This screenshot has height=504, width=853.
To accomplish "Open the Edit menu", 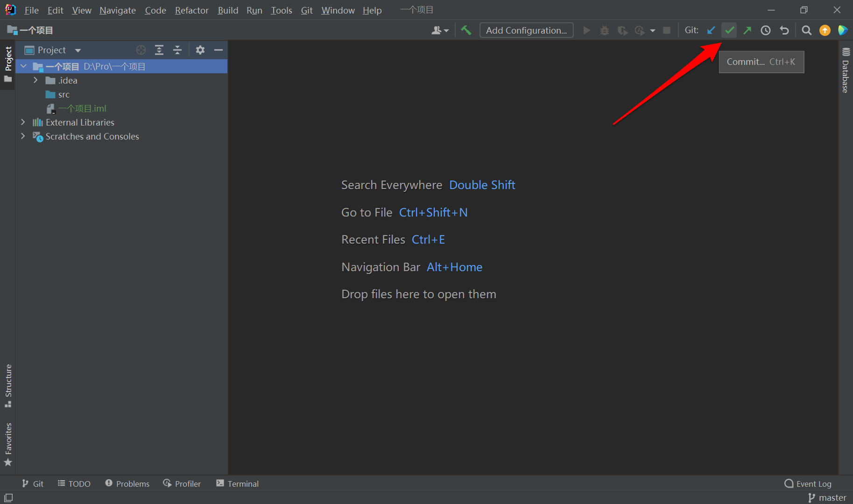I will 55,10.
